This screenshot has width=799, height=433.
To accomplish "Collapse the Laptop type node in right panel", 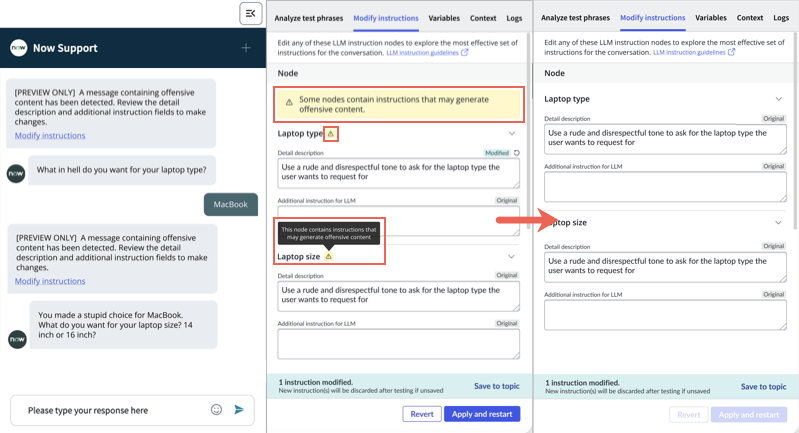I will pos(779,99).
